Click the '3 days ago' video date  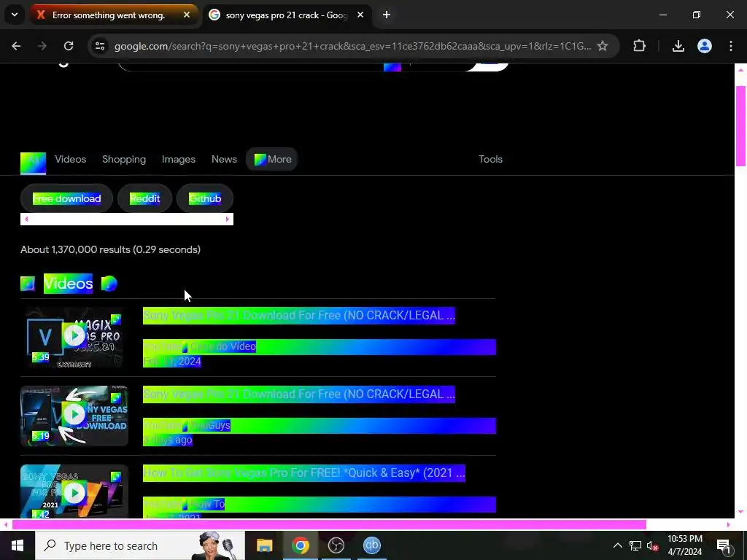point(168,440)
